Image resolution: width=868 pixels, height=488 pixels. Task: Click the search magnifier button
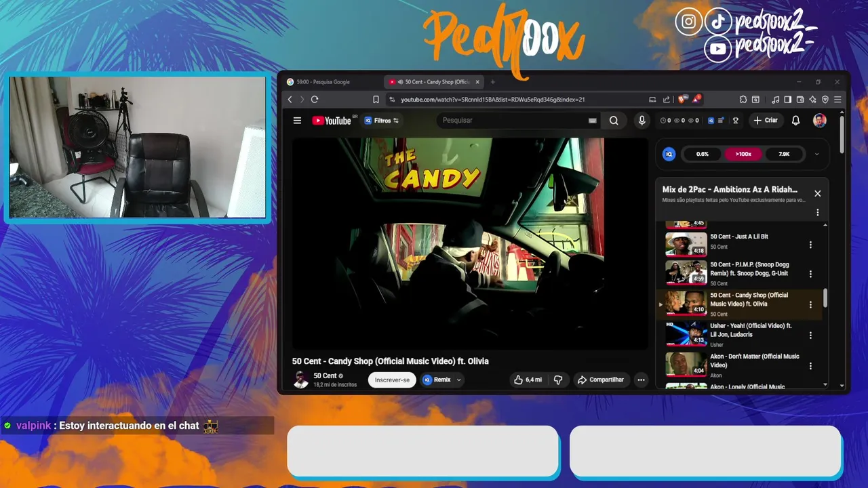pos(614,121)
